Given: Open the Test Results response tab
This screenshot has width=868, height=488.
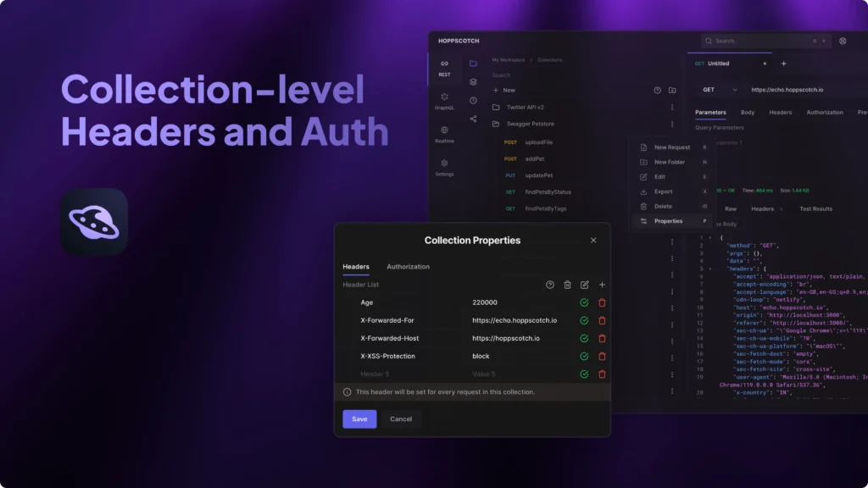Looking at the screenshot, I should point(815,209).
